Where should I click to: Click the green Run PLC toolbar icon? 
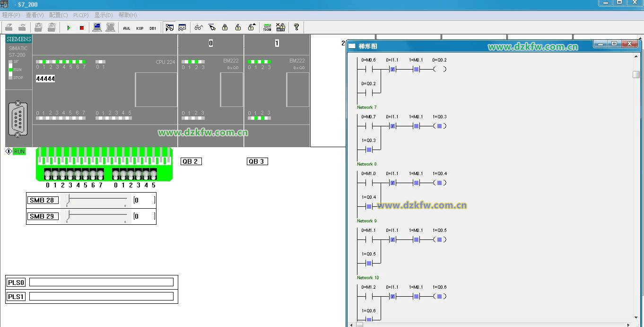tap(69, 28)
